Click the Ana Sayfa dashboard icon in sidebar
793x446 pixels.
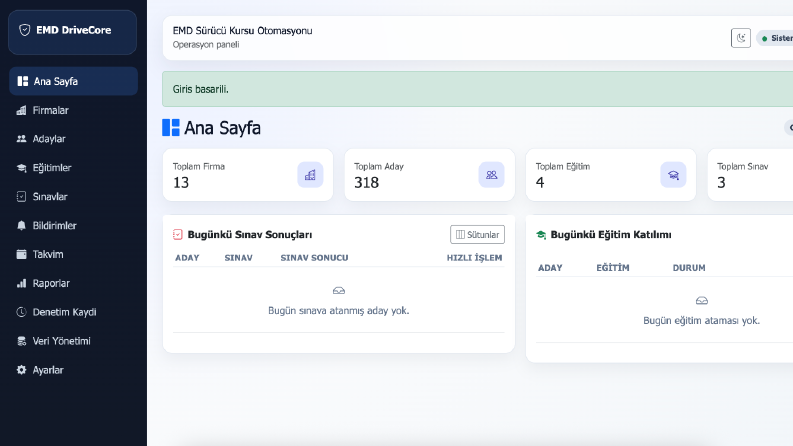[22, 81]
